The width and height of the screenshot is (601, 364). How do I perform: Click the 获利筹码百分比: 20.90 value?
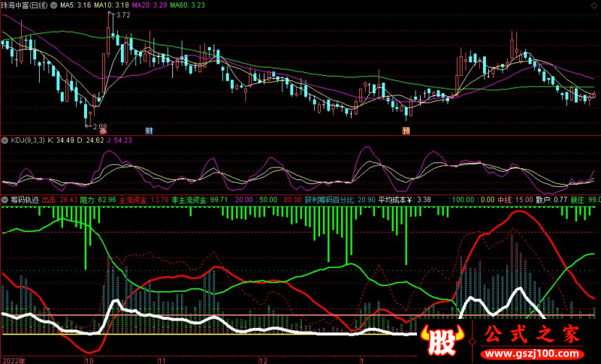click(x=340, y=200)
